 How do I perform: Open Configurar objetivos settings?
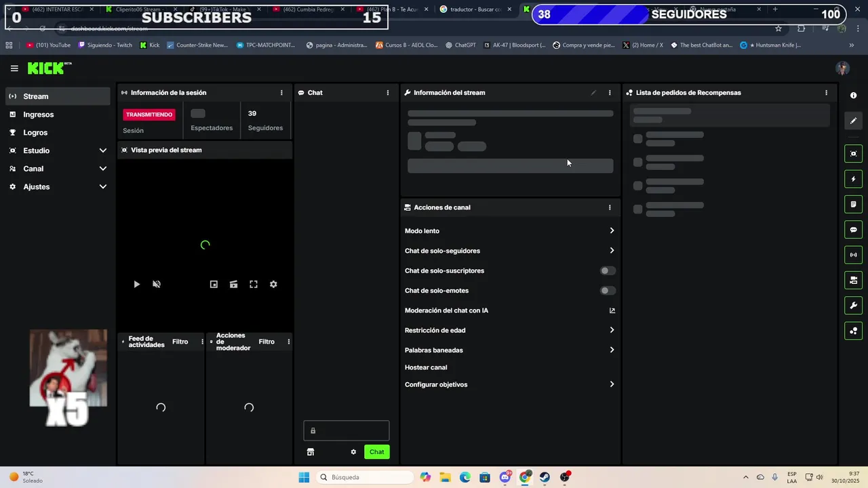(x=510, y=384)
